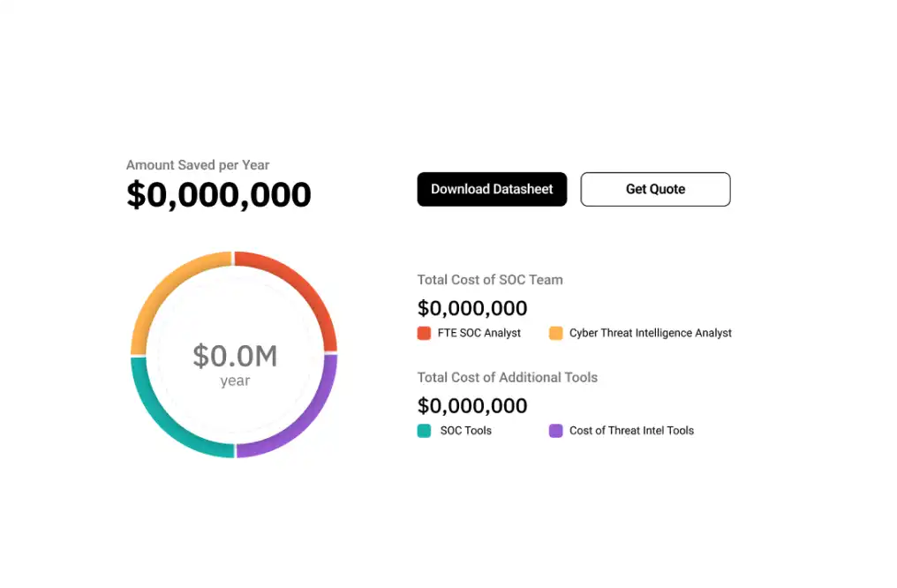Click the red FTE SOC Analyst legend swatch
This screenshot has width=897, height=588.
(424, 333)
